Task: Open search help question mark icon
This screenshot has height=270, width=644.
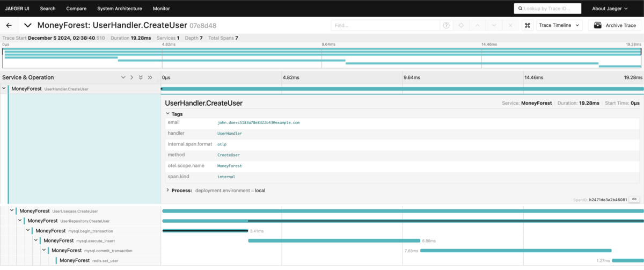Action: click(446, 25)
